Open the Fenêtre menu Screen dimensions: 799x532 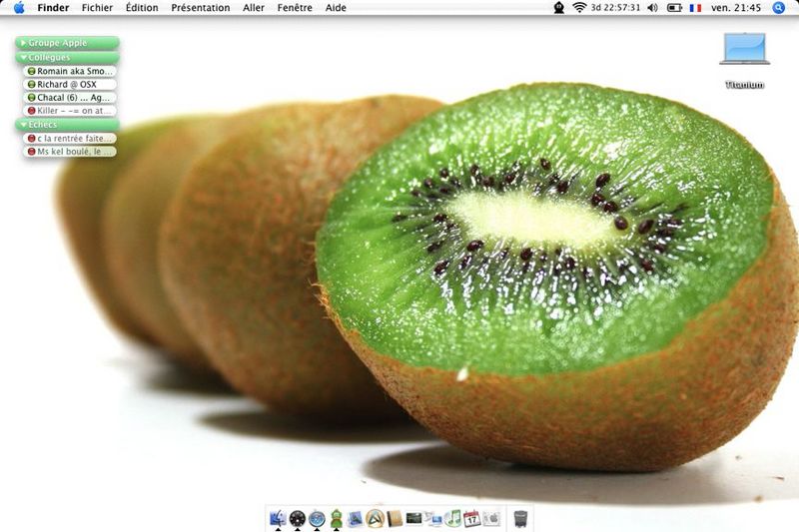[x=295, y=8]
